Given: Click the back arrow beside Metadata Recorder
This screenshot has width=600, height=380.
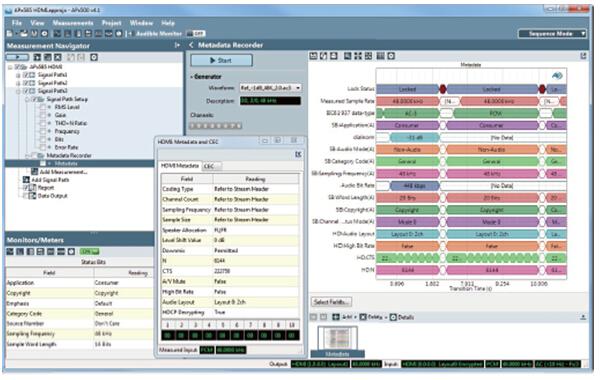Looking at the screenshot, I should click(x=191, y=45).
